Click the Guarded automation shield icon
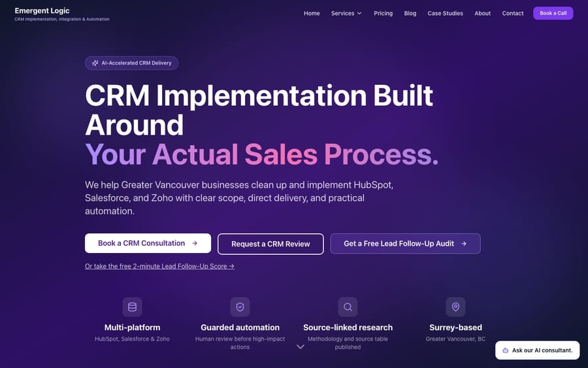This screenshot has width=588, height=368. tap(240, 307)
